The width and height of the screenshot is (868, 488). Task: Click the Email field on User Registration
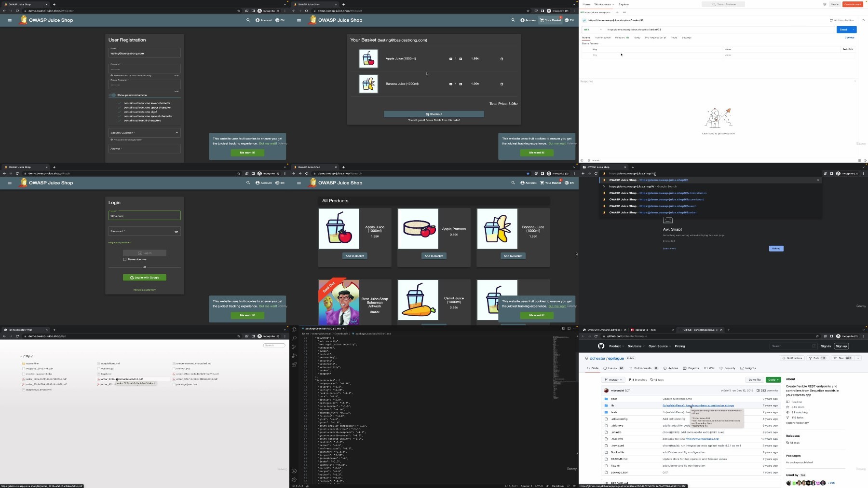point(145,52)
